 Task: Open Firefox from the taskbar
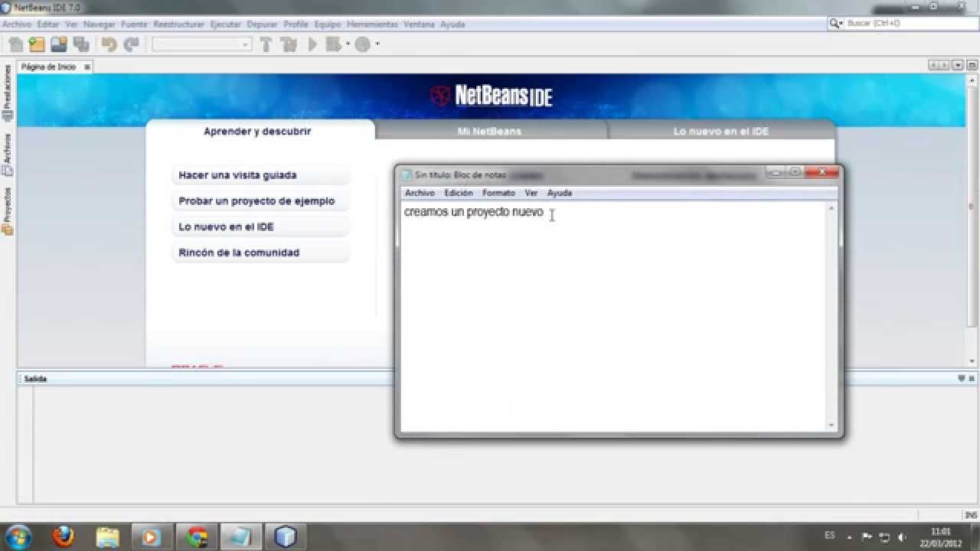[x=64, y=536]
